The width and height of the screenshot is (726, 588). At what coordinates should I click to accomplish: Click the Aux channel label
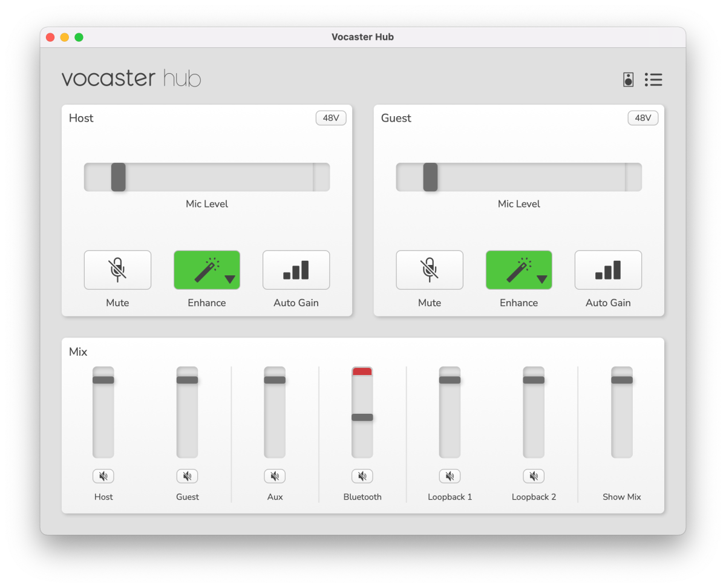point(275,497)
